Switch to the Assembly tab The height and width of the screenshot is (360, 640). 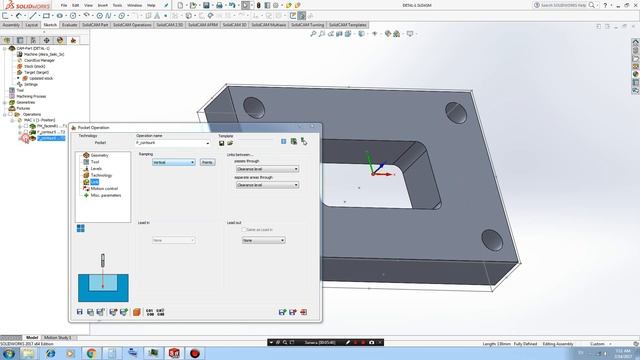(x=11, y=25)
